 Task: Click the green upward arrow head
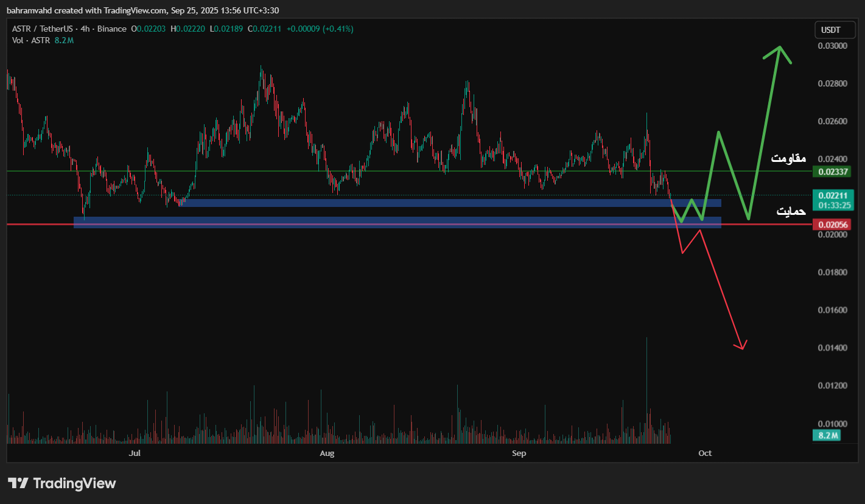(779, 49)
